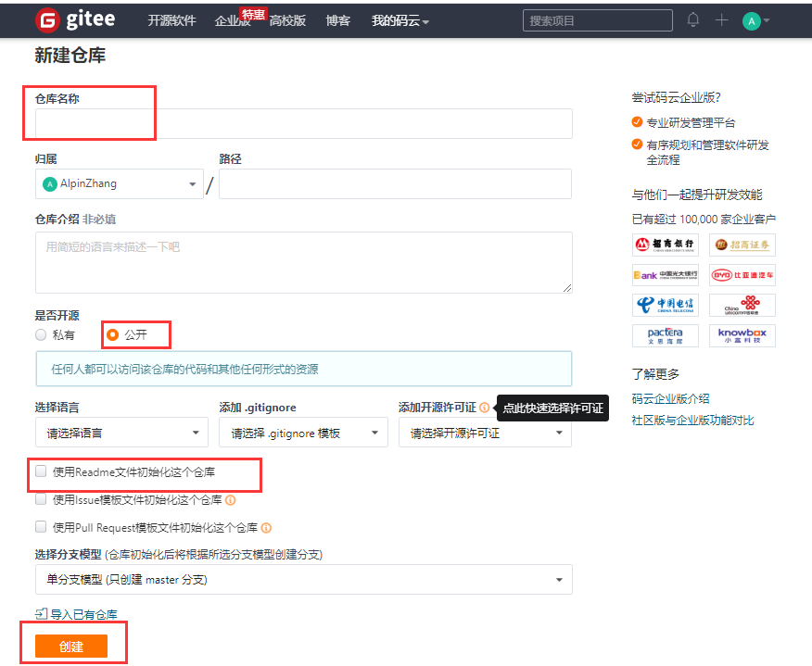Open the 请选择语言 dropdown
The image size is (812, 666).
pyautogui.click(x=121, y=433)
